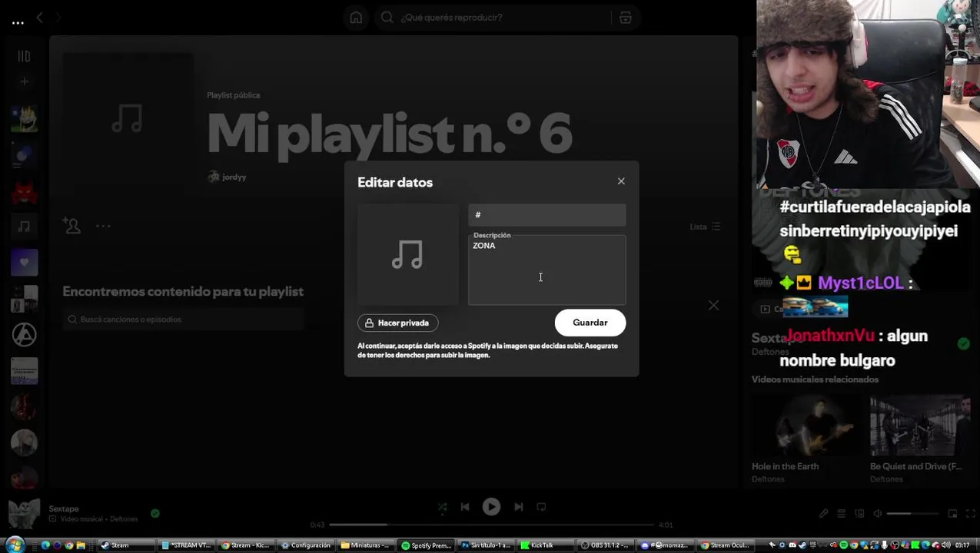
Task: Open the Lista view dropdown
Action: click(705, 227)
